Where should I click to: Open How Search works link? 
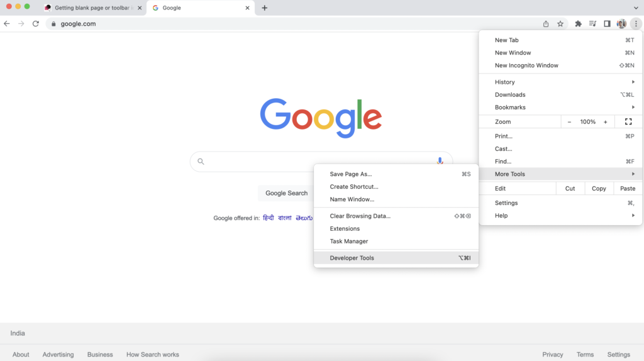(x=153, y=355)
